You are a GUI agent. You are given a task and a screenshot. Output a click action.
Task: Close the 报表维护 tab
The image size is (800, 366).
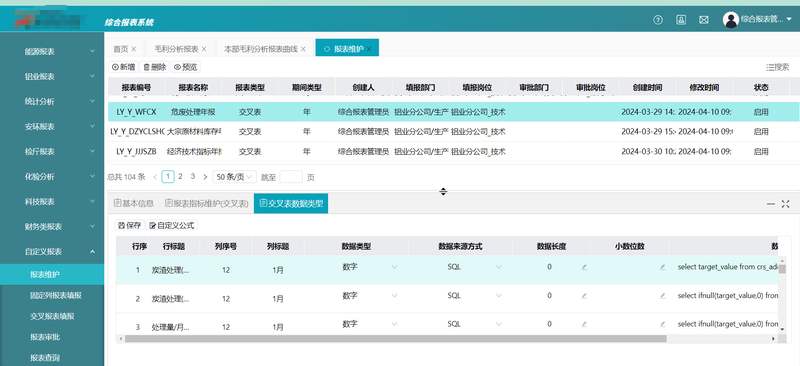point(369,49)
